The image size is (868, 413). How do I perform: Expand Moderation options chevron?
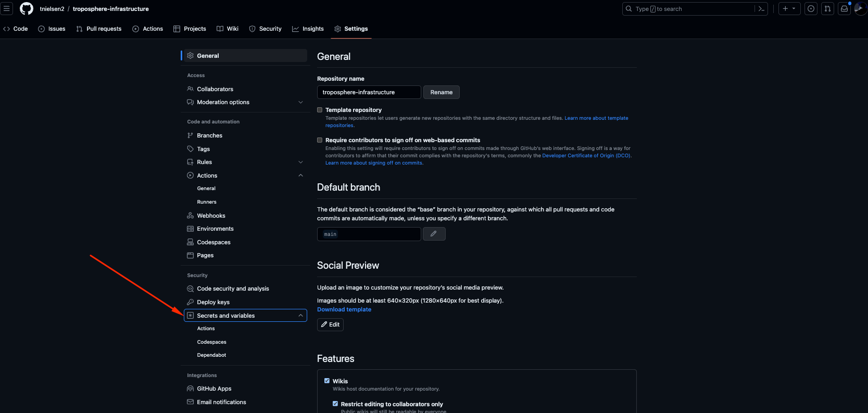[300, 102]
